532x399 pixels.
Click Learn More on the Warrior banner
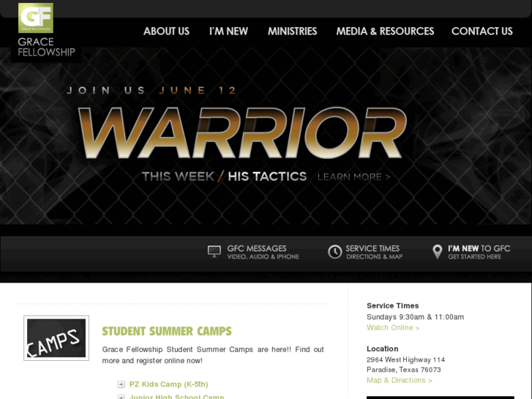pyautogui.click(x=353, y=177)
